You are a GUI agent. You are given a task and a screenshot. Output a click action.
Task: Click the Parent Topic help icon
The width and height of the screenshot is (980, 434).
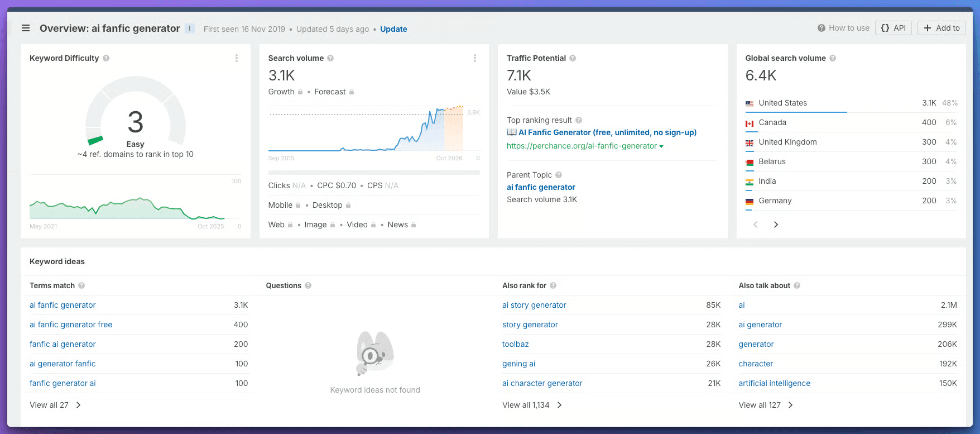[x=559, y=175]
